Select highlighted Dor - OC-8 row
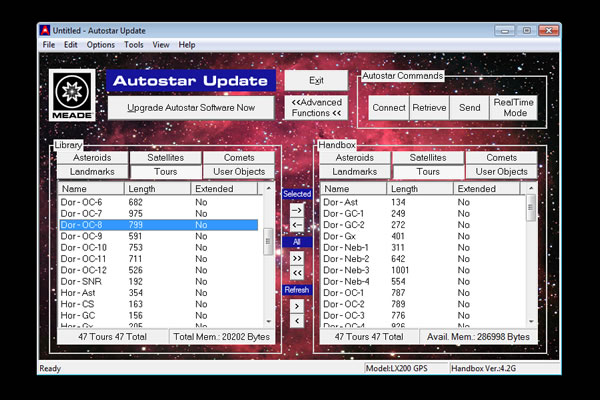This screenshot has height=400, width=600. point(158,225)
